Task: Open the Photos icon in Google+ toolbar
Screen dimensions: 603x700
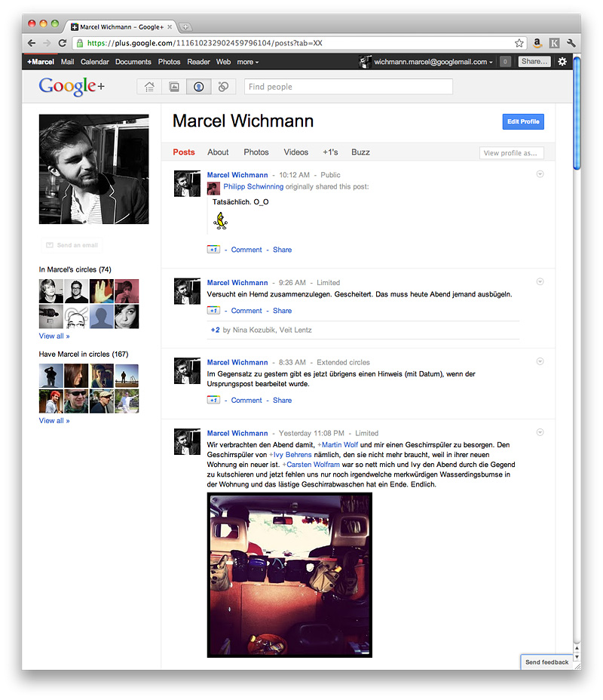Action: [x=174, y=87]
